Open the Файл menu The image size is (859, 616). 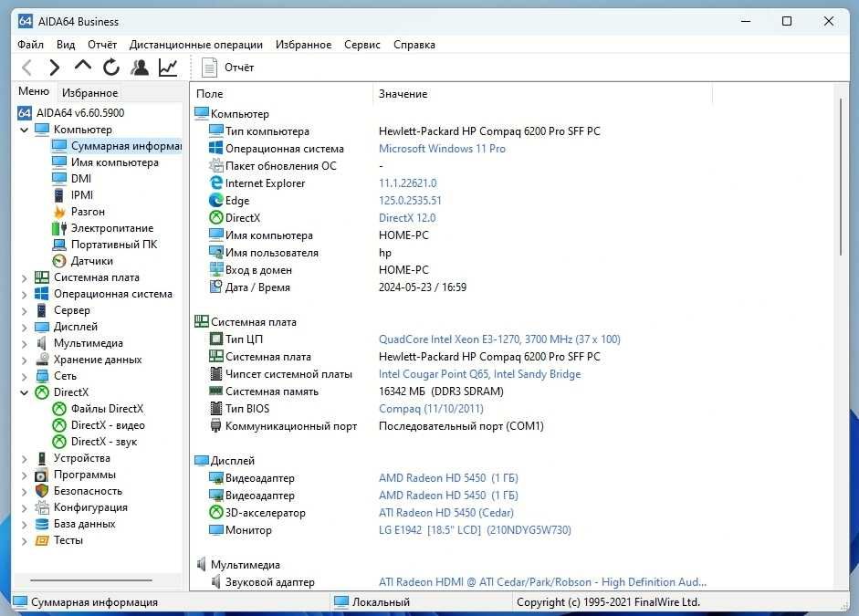pyautogui.click(x=31, y=45)
